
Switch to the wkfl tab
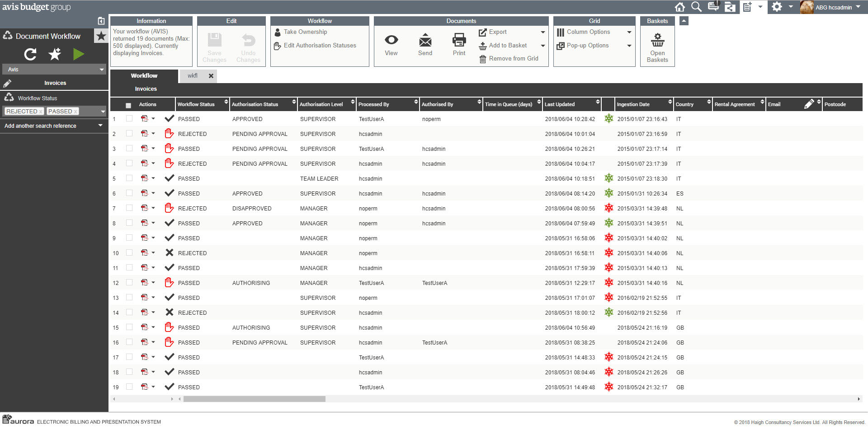pyautogui.click(x=193, y=76)
